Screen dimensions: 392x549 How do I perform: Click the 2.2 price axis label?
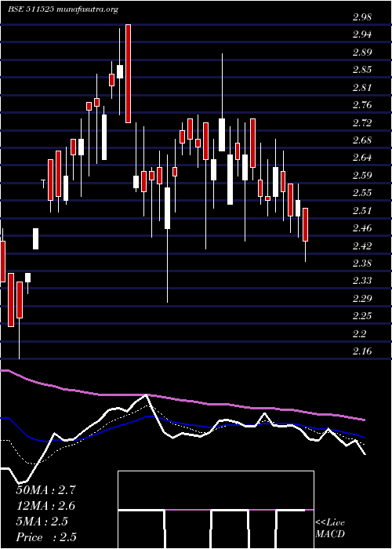coord(360,333)
